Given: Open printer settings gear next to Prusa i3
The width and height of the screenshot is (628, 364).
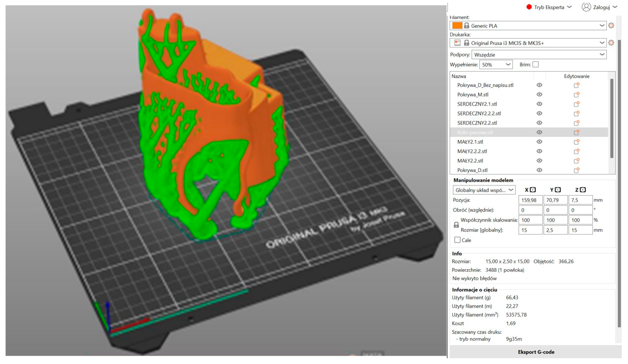Looking at the screenshot, I should click(x=611, y=43).
